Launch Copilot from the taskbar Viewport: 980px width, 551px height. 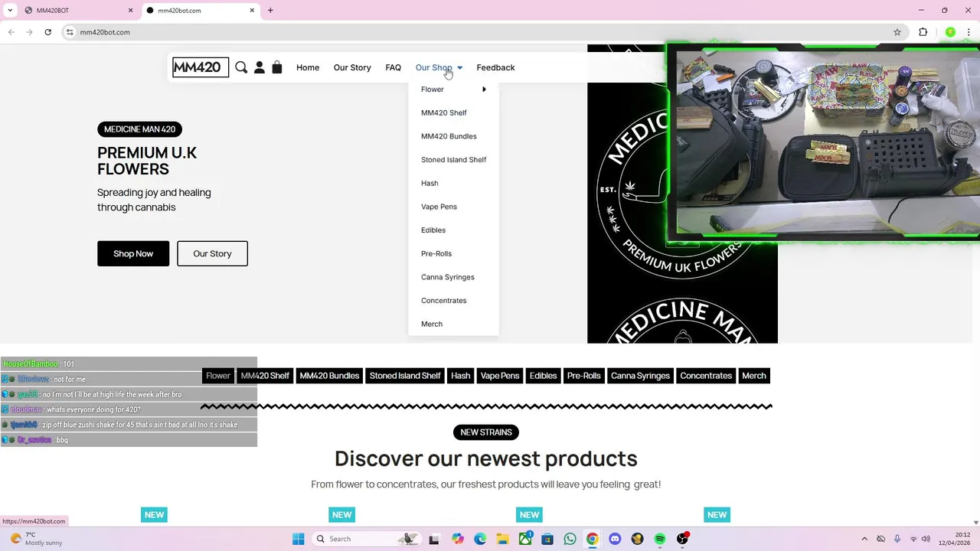(x=458, y=539)
